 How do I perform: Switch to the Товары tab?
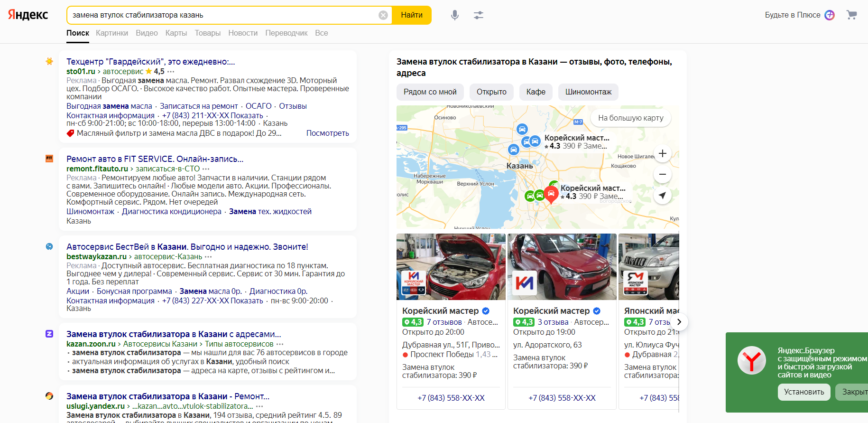click(208, 33)
